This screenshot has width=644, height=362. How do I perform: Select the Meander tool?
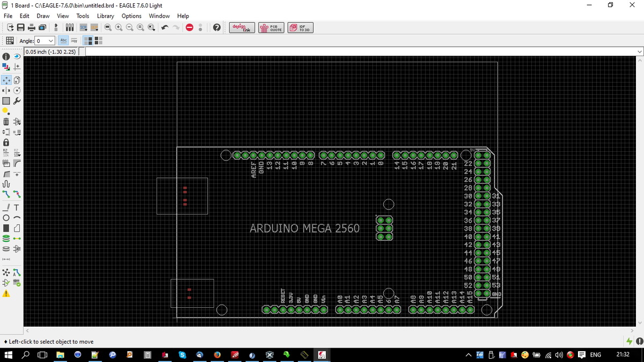click(x=6, y=184)
